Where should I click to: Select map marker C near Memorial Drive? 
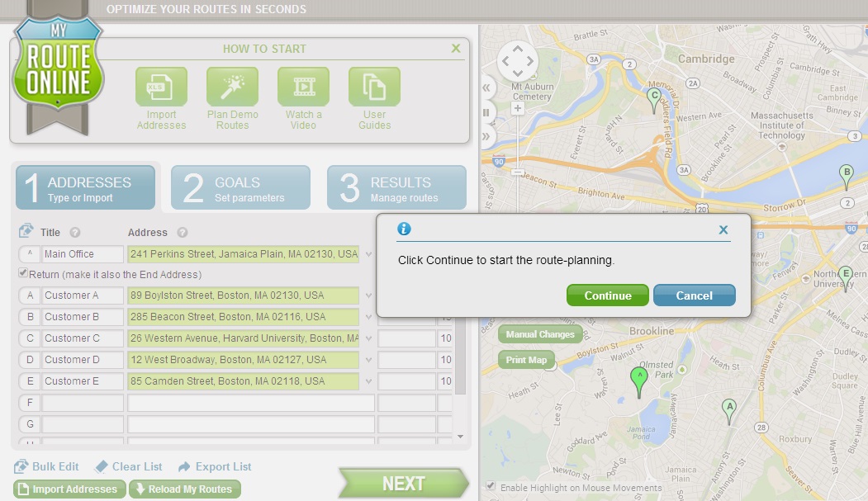click(654, 101)
